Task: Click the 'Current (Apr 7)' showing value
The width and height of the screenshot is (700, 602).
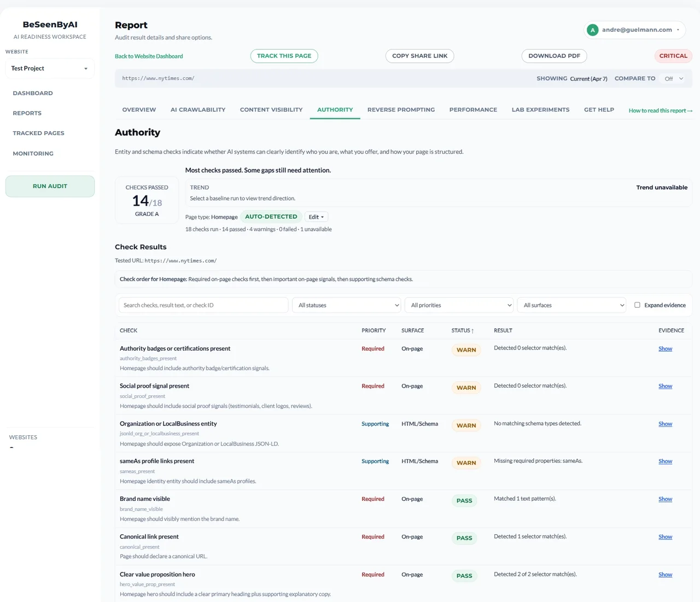Action: point(588,79)
